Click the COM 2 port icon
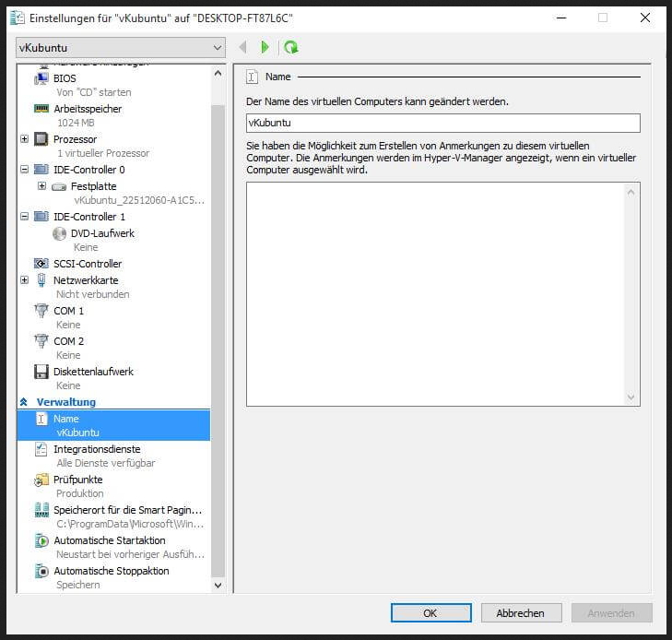Viewport: 672px width, 640px height. coord(41,341)
